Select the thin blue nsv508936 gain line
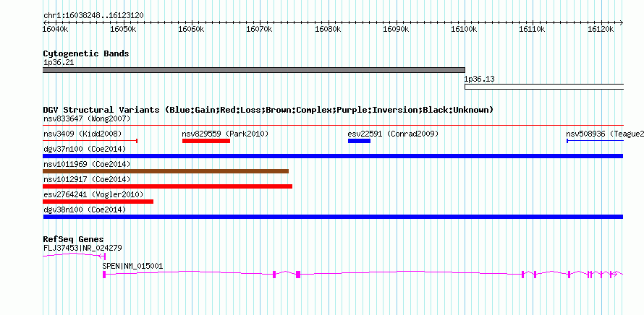644x315 pixels. (595, 141)
